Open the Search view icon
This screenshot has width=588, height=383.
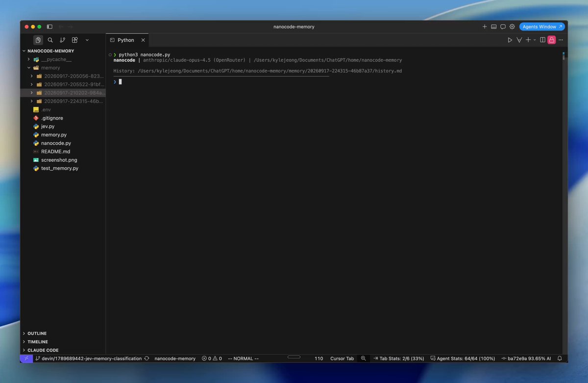50,40
